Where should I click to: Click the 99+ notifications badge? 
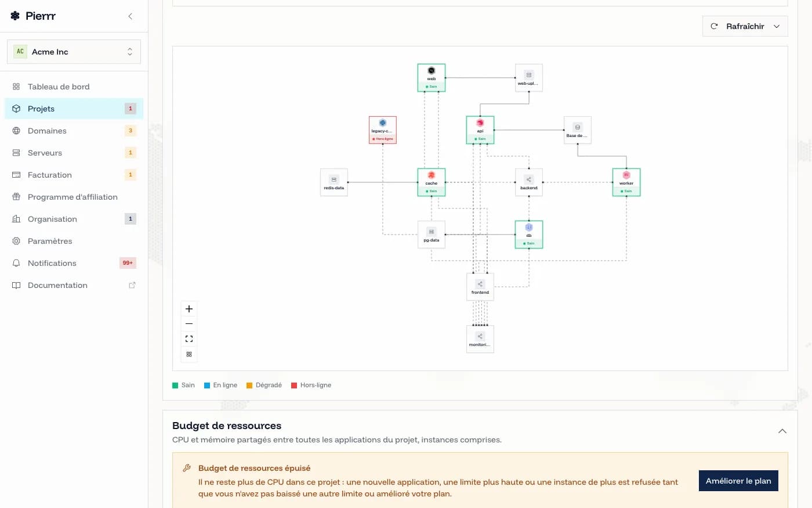128,263
